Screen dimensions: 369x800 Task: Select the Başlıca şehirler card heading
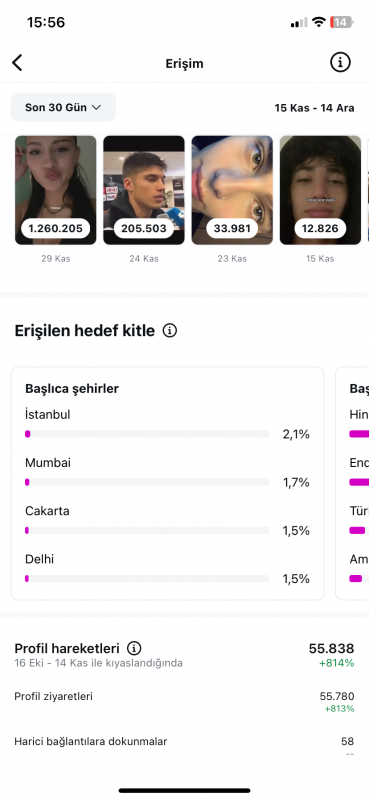coord(72,388)
